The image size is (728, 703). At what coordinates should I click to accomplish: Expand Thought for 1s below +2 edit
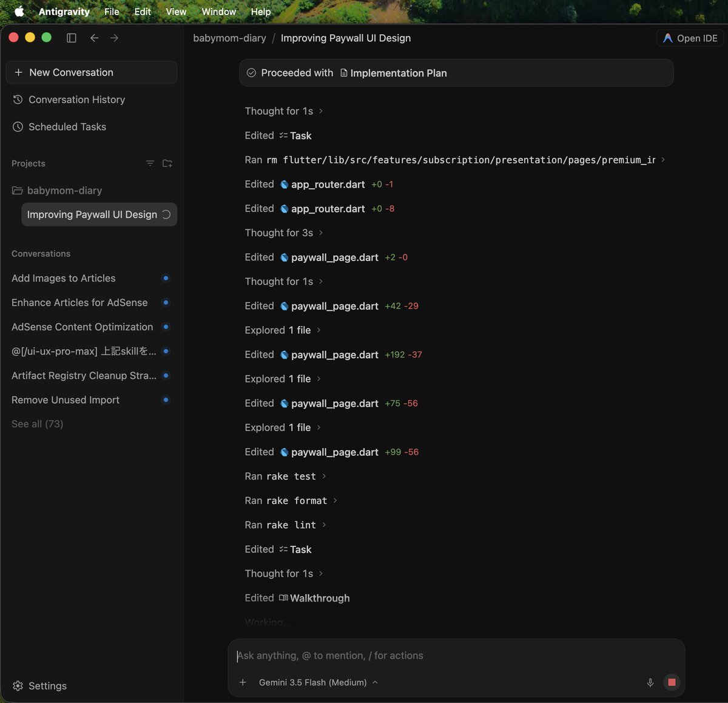pyautogui.click(x=283, y=281)
